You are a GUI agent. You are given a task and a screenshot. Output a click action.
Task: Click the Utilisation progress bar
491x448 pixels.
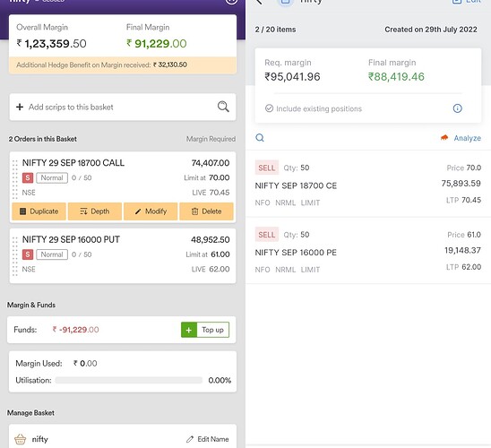tap(129, 380)
